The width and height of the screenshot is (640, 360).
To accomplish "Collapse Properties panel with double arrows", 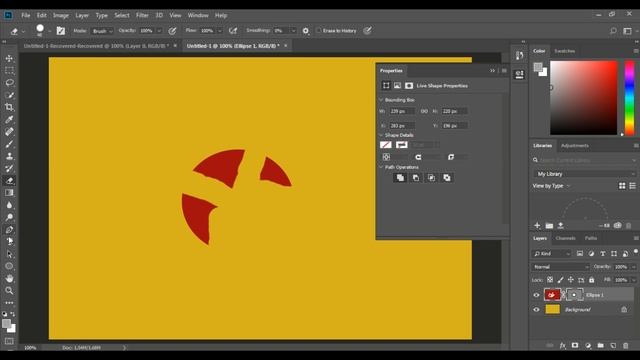I will [492, 71].
